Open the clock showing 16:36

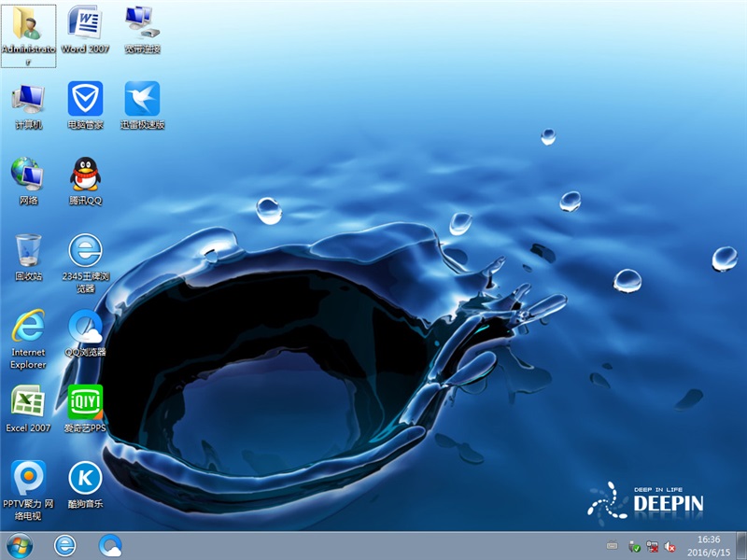coord(712,546)
